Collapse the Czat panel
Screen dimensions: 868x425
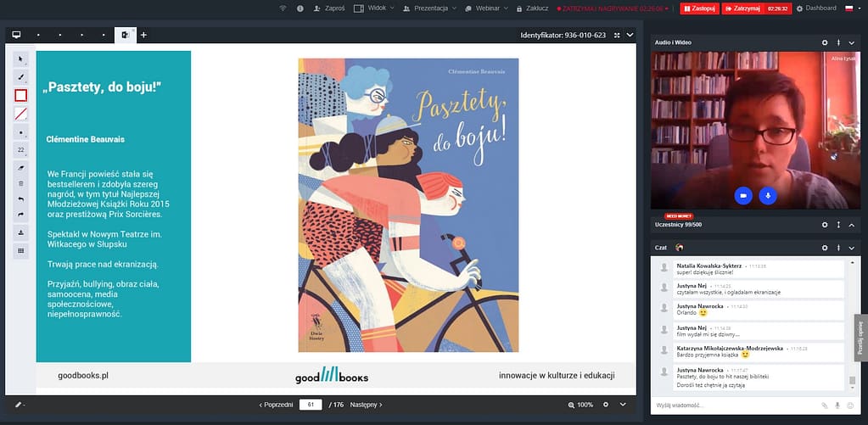point(851,248)
